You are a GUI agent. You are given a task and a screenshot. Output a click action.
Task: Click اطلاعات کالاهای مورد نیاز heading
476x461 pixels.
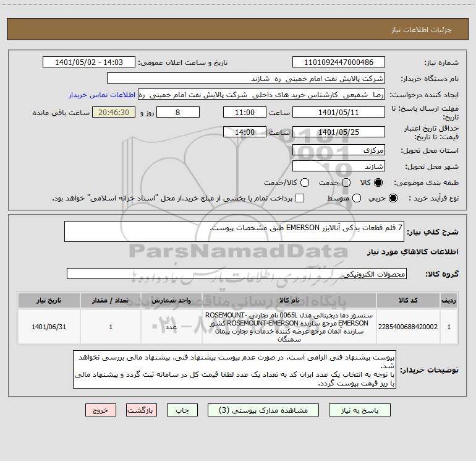pos(412,252)
